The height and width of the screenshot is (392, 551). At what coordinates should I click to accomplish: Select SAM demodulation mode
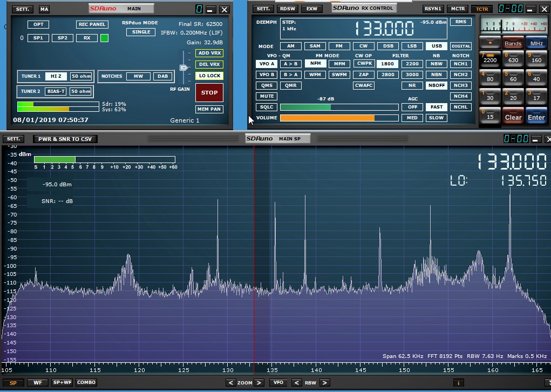[x=315, y=46]
